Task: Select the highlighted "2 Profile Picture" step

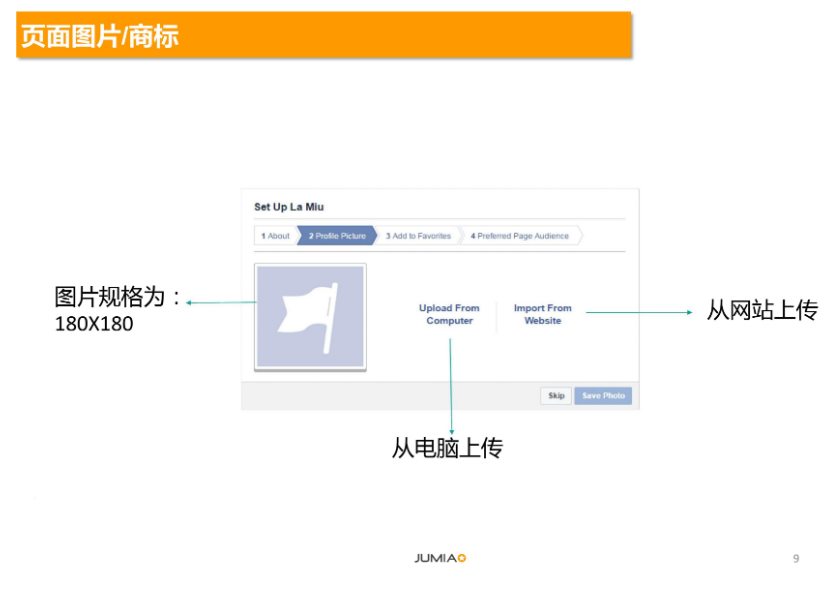Action: pyautogui.click(x=336, y=236)
